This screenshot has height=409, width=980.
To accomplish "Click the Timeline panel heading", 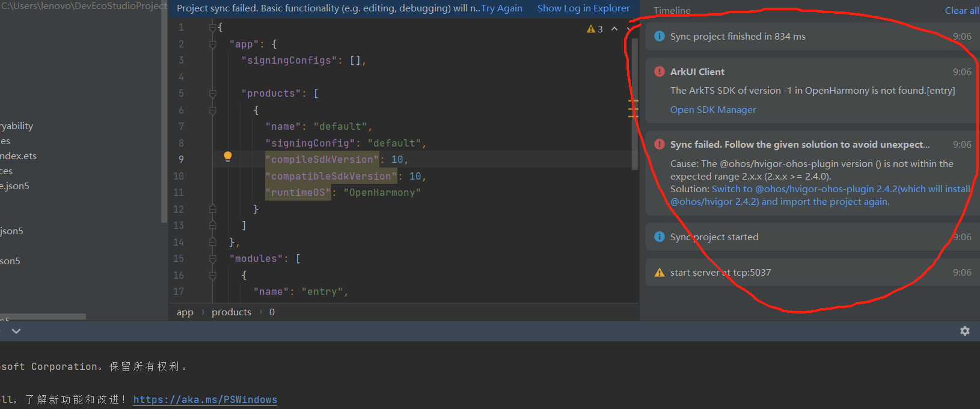I will point(672,10).
